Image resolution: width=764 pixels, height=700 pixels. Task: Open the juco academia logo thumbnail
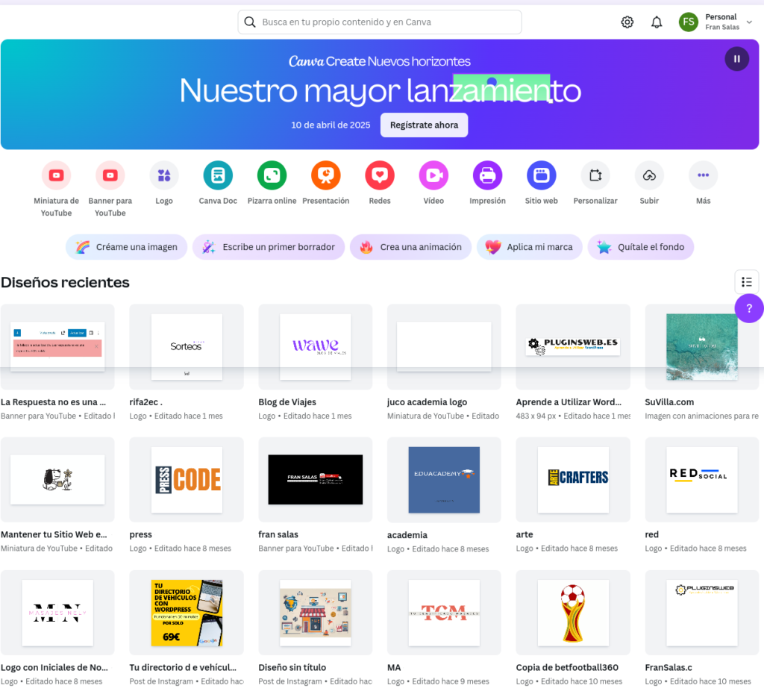444,346
